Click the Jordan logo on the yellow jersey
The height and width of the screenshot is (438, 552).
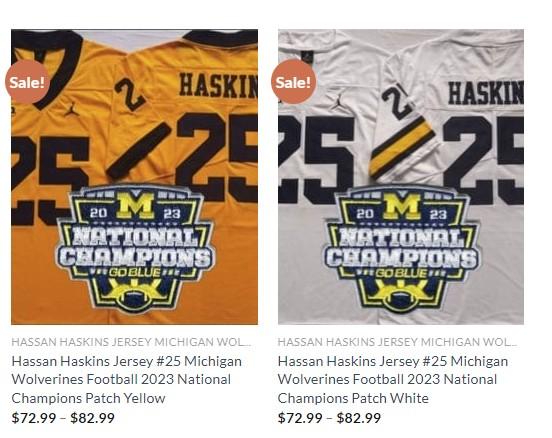pyautogui.click(x=71, y=110)
